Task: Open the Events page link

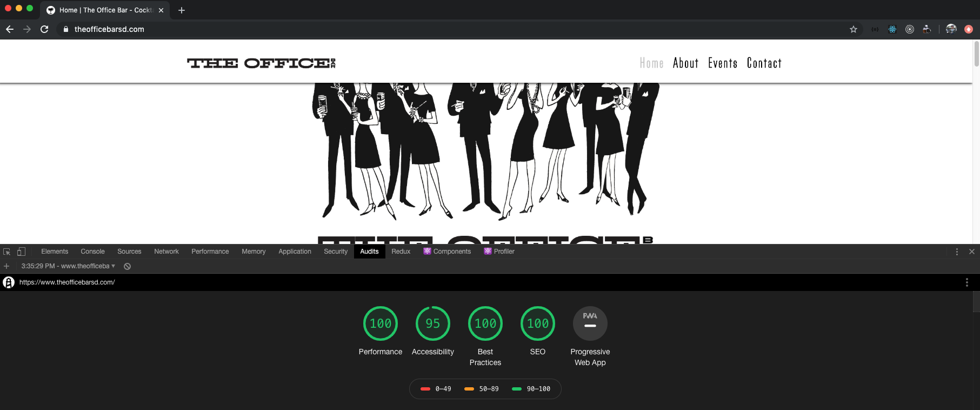Action: (723, 63)
